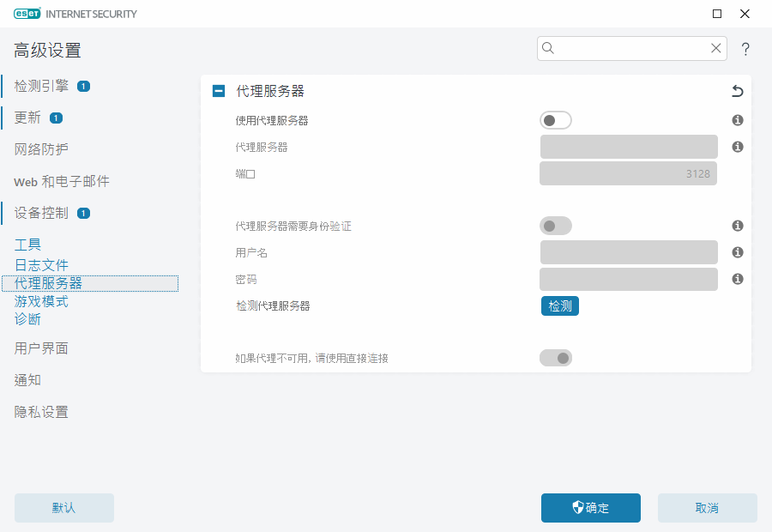Image resolution: width=772 pixels, height=532 pixels.
Task: Open help via the question mark icon
Action: point(745,49)
